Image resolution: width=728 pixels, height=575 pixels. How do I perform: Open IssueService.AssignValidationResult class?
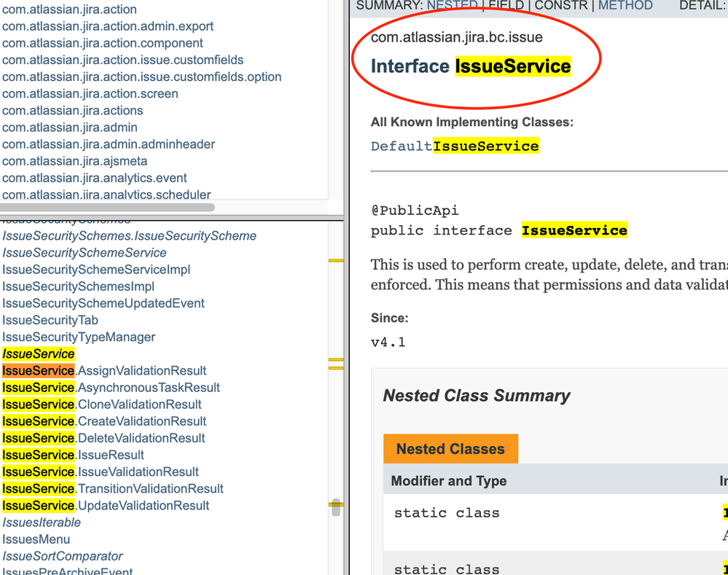click(104, 371)
